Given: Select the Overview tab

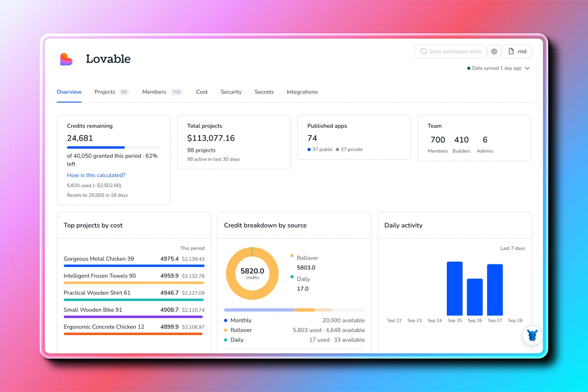Looking at the screenshot, I should (69, 92).
